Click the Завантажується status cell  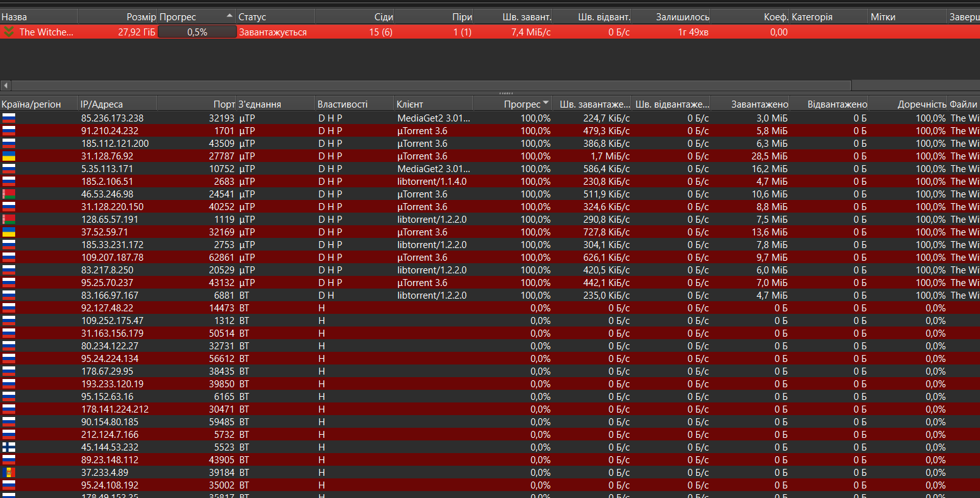pos(273,32)
